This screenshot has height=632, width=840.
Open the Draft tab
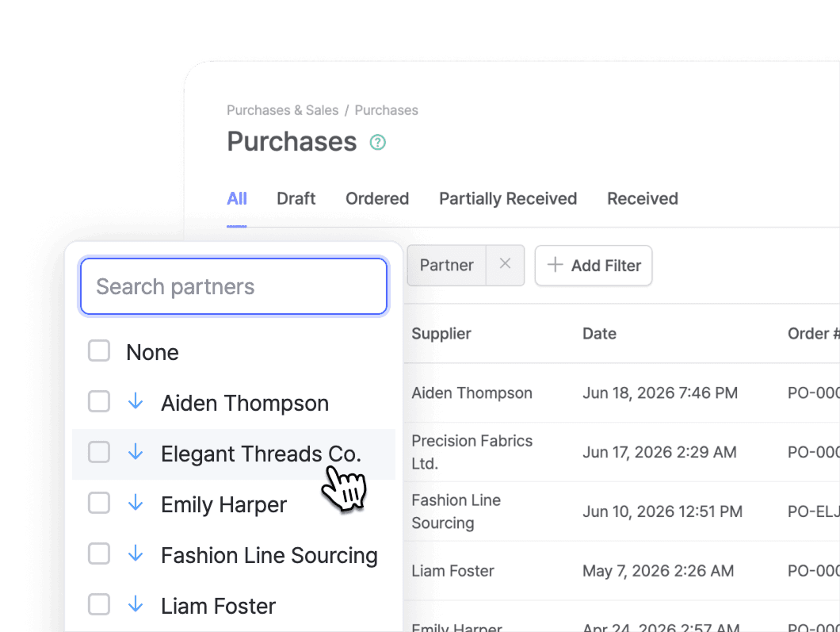click(296, 199)
